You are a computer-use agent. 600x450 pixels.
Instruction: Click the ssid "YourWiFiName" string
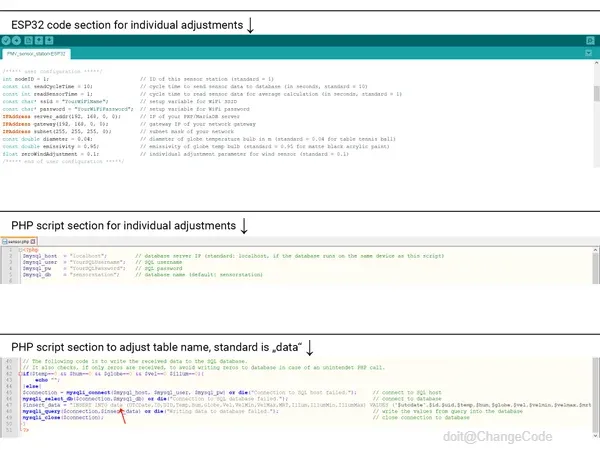pyautogui.click(x=83, y=101)
